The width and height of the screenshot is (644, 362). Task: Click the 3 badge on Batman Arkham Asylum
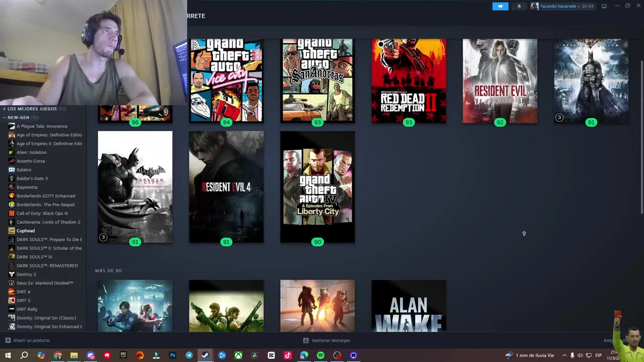[x=559, y=118]
